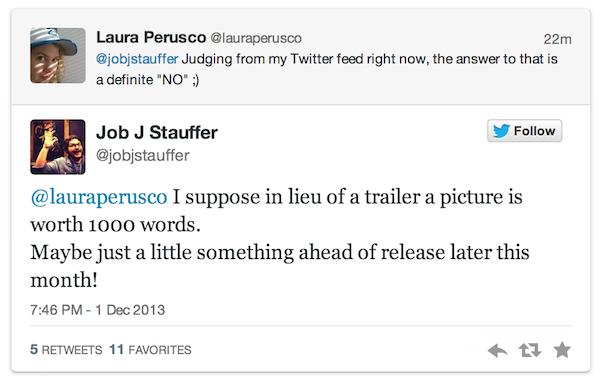Image resolution: width=600 pixels, height=386 pixels.
Task: Open the 7:46 PM - 1 Dec 2013 permalink
Action: pyautogui.click(x=98, y=310)
